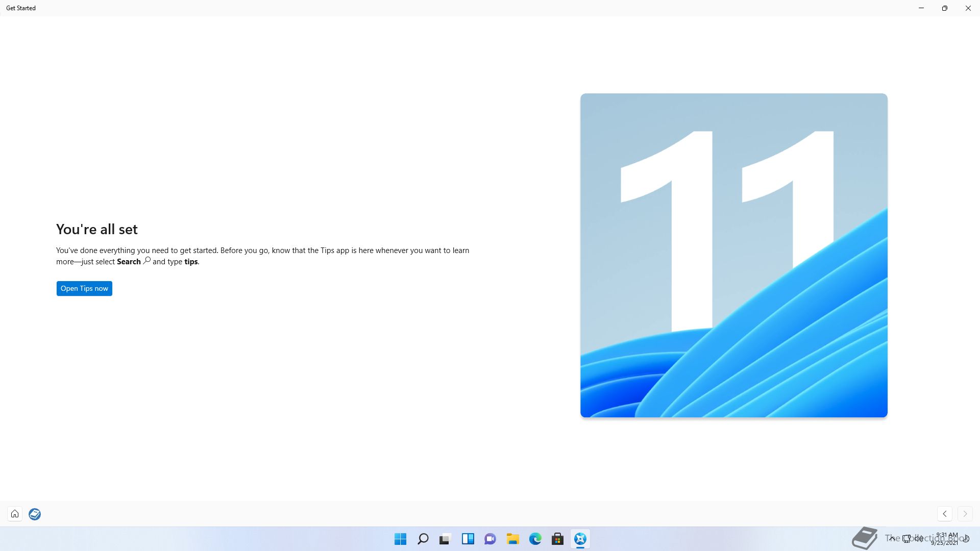The width and height of the screenshot is (980, 551).
Task: Open Task View from taskbar
Action: click(x=445, y=539)
